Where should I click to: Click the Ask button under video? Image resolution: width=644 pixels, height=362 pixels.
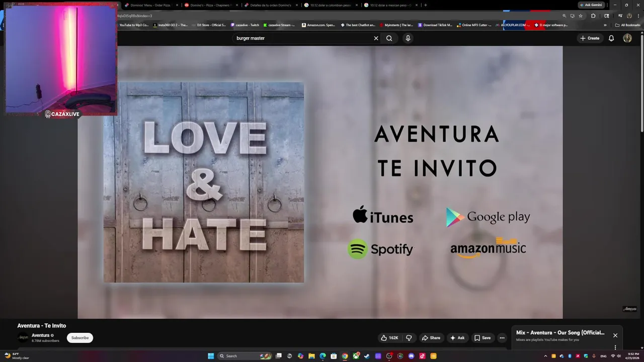tap(457, 338)
